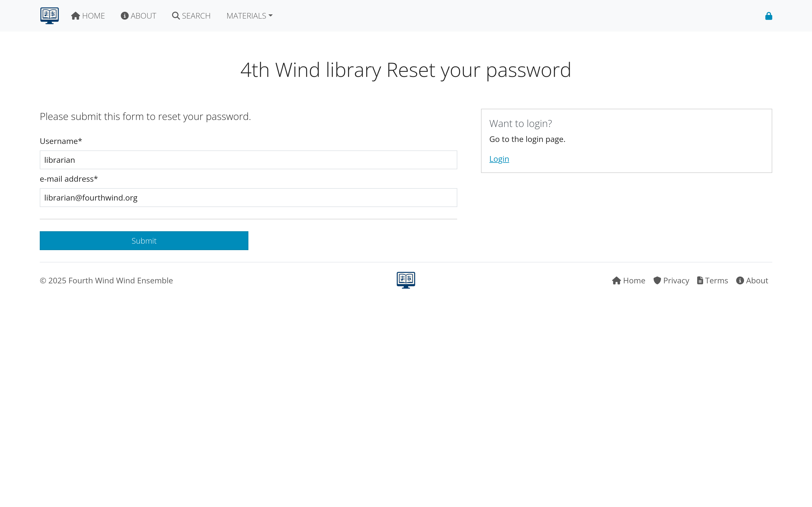Select the magnifying glass search icon
The width and height of the screenshot is (812, 507).
[176, 15]
